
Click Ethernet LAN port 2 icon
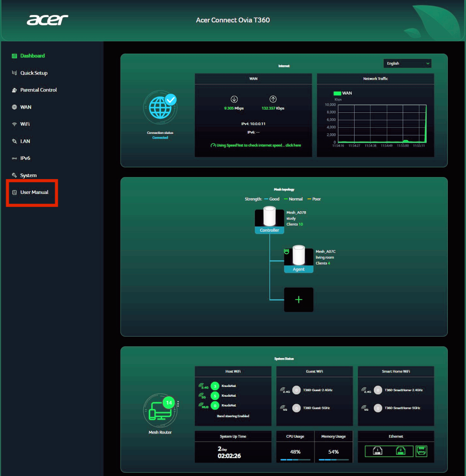coord(400,451)
